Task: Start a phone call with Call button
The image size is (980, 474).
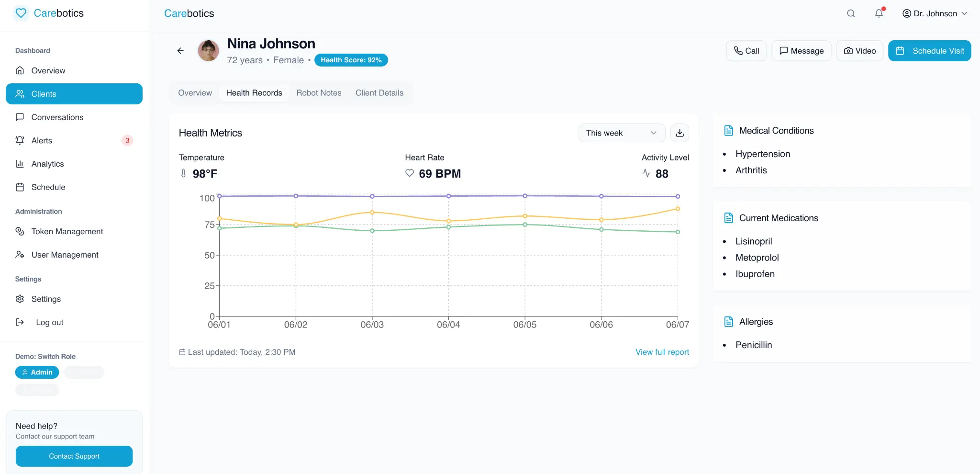Action: [x=746, y=51]
